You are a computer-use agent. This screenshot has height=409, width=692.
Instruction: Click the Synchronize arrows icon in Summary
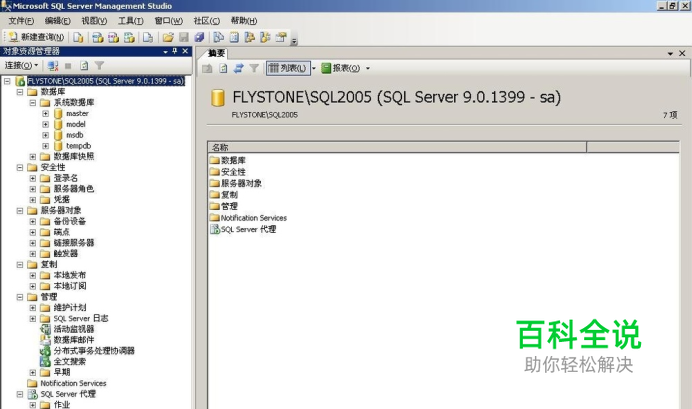(238, 68)
